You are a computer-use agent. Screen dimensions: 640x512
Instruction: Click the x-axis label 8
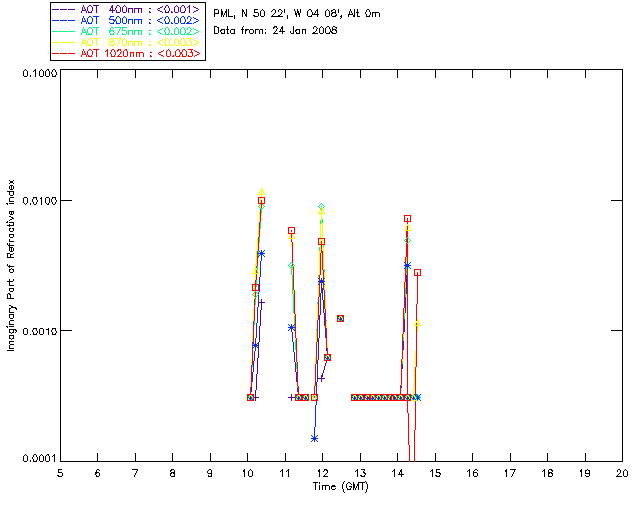click(173, 473)
